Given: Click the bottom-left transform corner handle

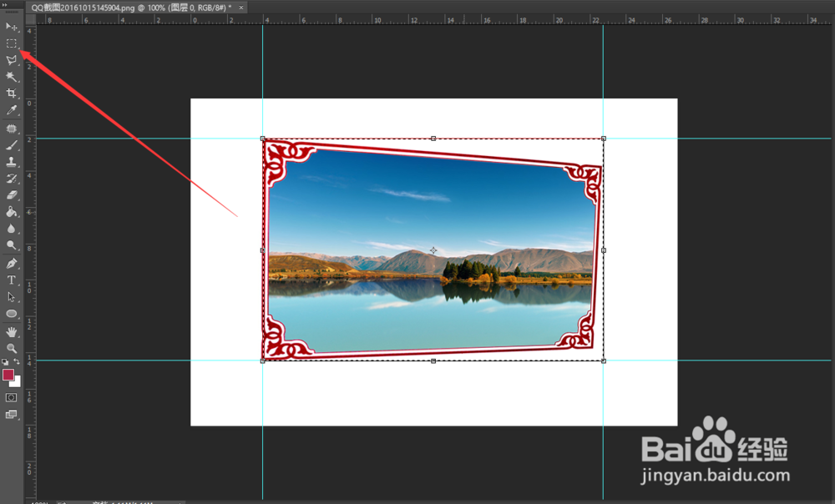Looking at the screenshot, I should coord(262,360).
